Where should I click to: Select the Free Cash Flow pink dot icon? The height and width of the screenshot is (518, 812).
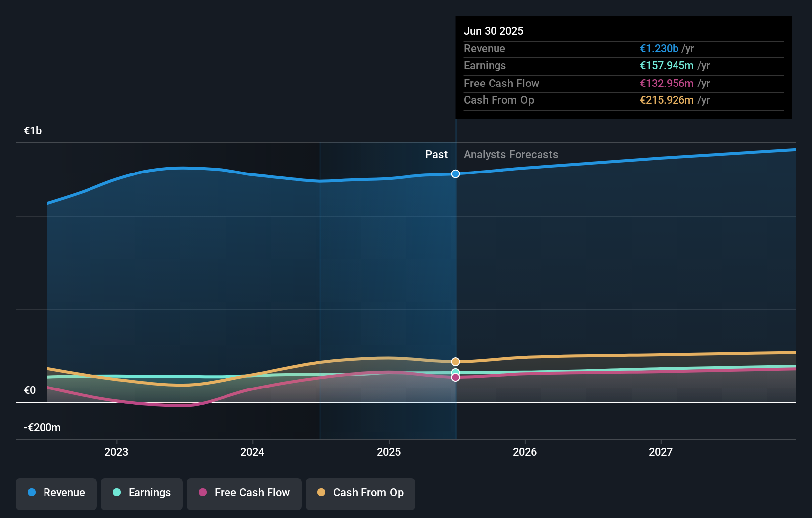click(202, 492)
